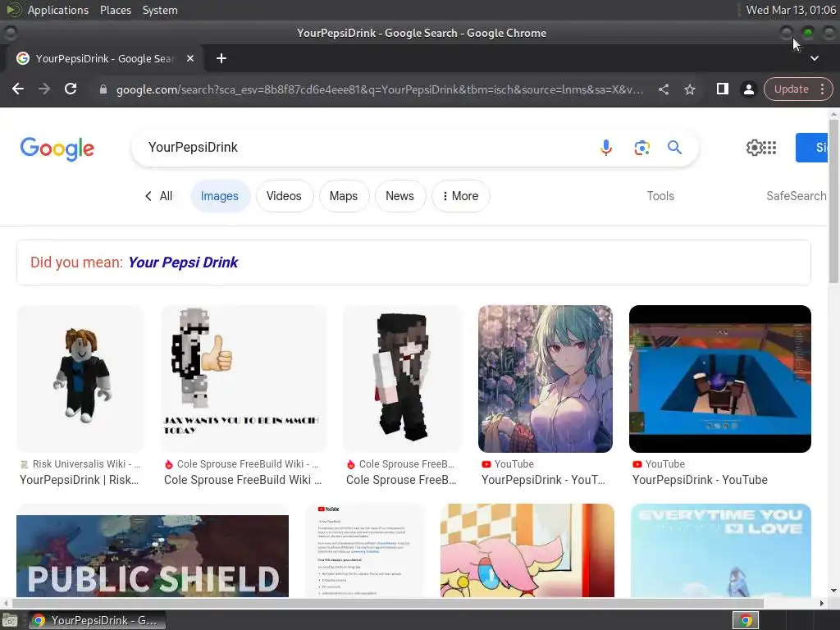
Task: Click the blue Sign in button
Action: [812, 148]
